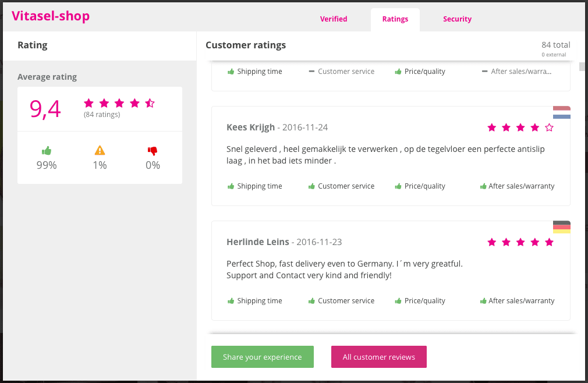Click the Vitasel-shop title link
Image resolution: width=588 pixels, height=383 pixels.
coord(51,16)
